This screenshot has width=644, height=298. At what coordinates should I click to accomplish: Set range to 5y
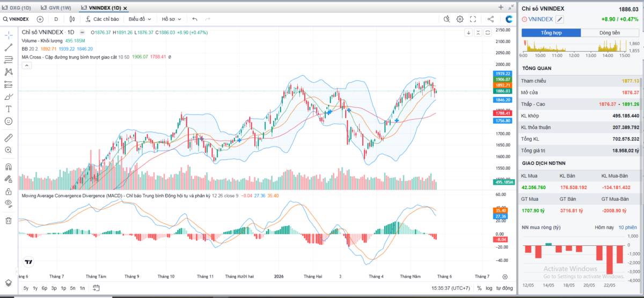[26, 288]
